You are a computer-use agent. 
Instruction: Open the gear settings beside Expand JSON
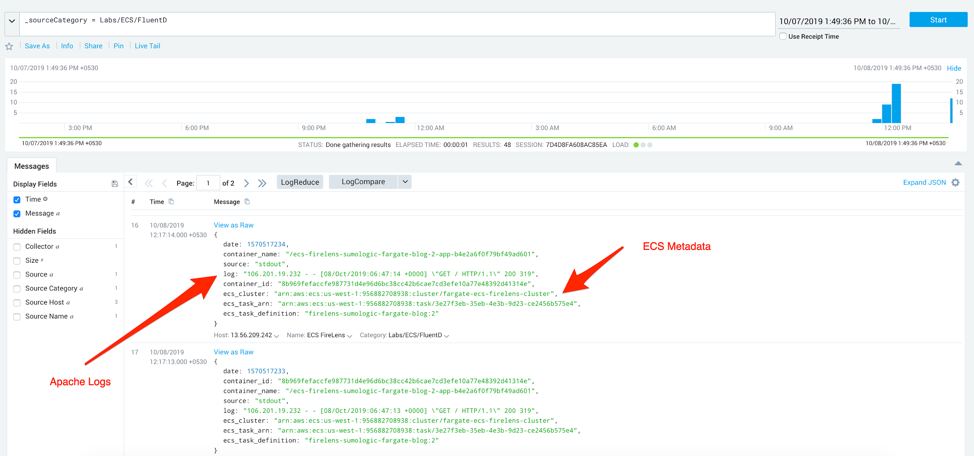pos(955,183)
